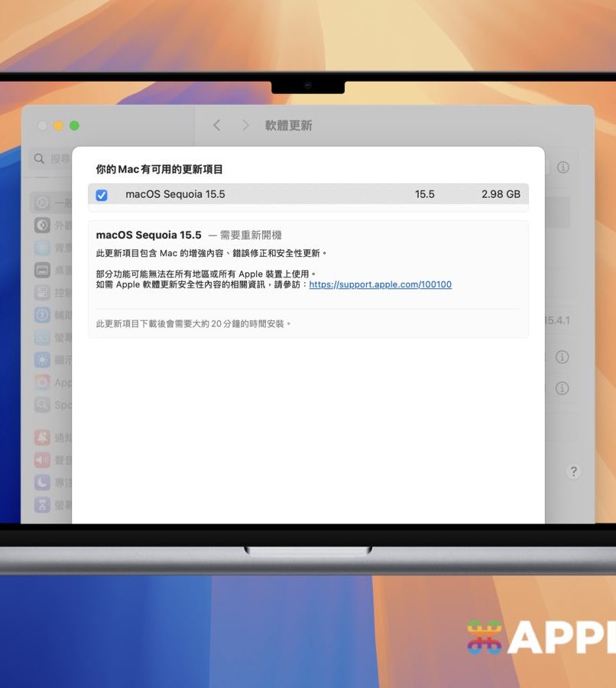Open the Spotlight sidebar icon

(42, 404)
